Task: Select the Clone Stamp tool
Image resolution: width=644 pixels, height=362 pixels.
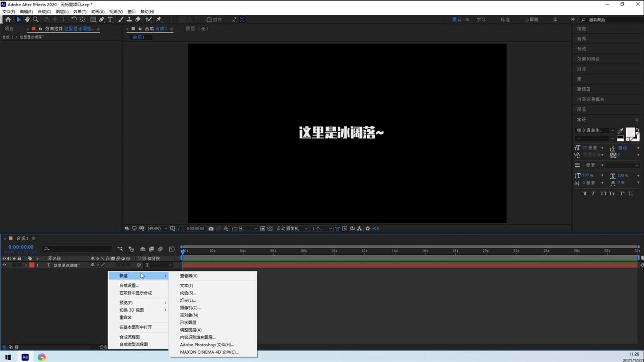Action: pos(129,19)
